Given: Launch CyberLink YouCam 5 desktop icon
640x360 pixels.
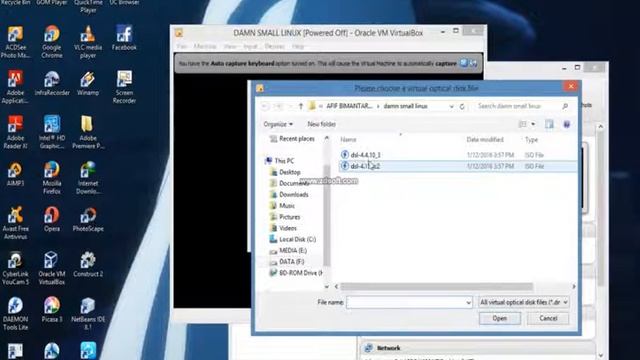Looking at the screenshot, I should 15,268.
